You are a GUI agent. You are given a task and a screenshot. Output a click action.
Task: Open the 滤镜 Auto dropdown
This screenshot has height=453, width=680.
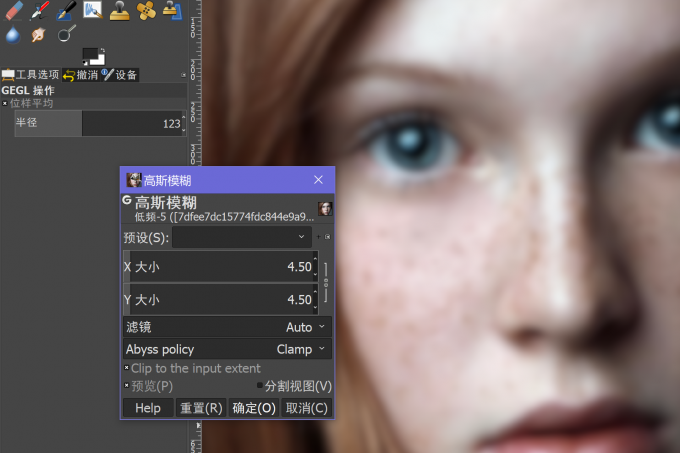(227, 327)
